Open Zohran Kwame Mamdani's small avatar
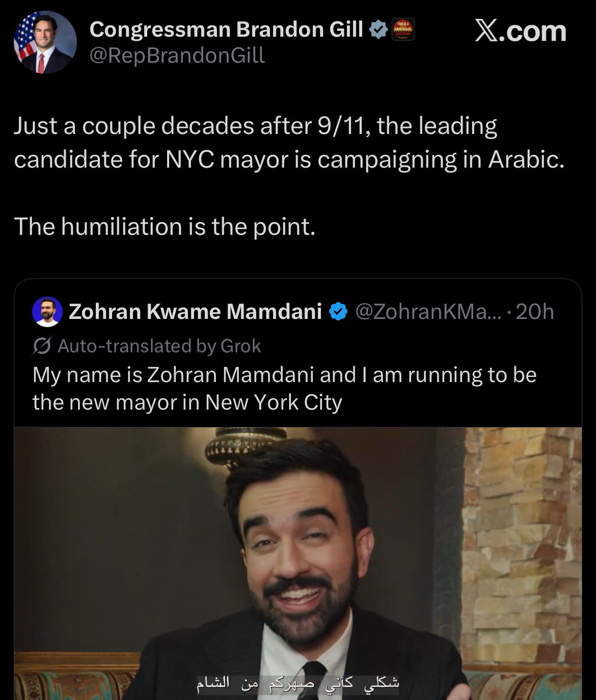 click(x=47, y=311)
